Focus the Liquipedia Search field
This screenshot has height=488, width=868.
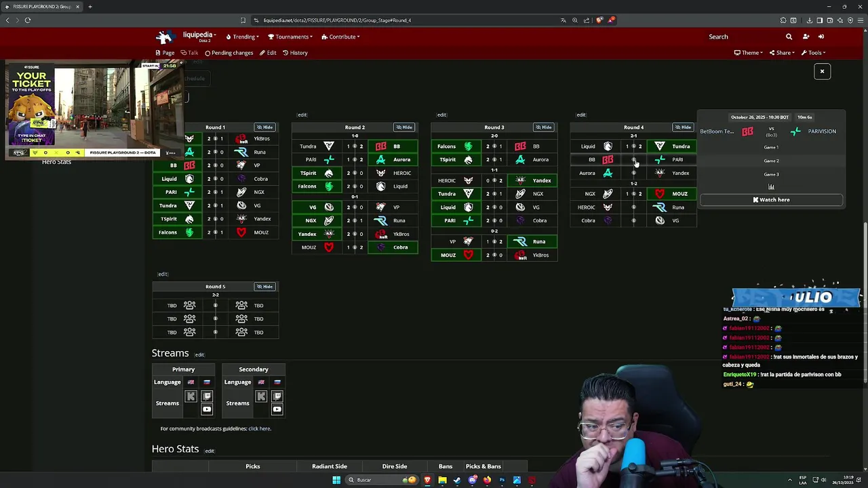[x=743, y=37]
